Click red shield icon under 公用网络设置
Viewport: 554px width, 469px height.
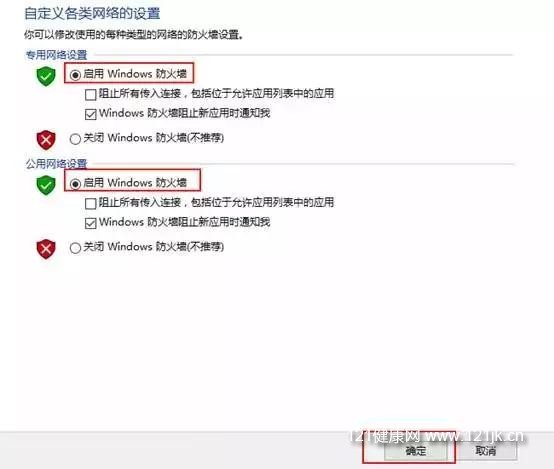click(x=46, y=249)
